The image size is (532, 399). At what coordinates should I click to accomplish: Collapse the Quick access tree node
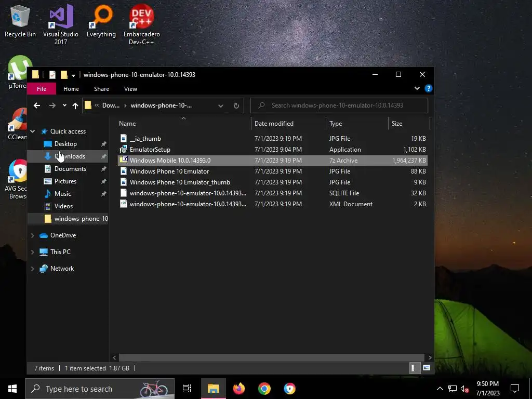33,131
